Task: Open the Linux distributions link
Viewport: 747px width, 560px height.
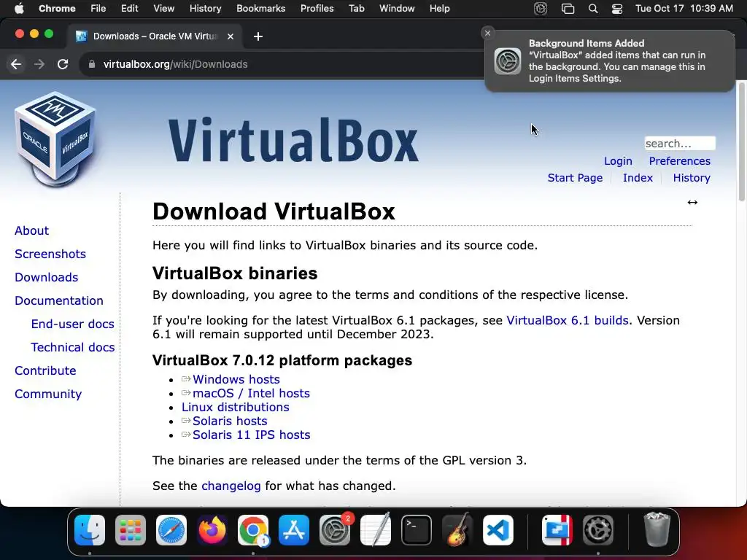Action: click(236, 407)
